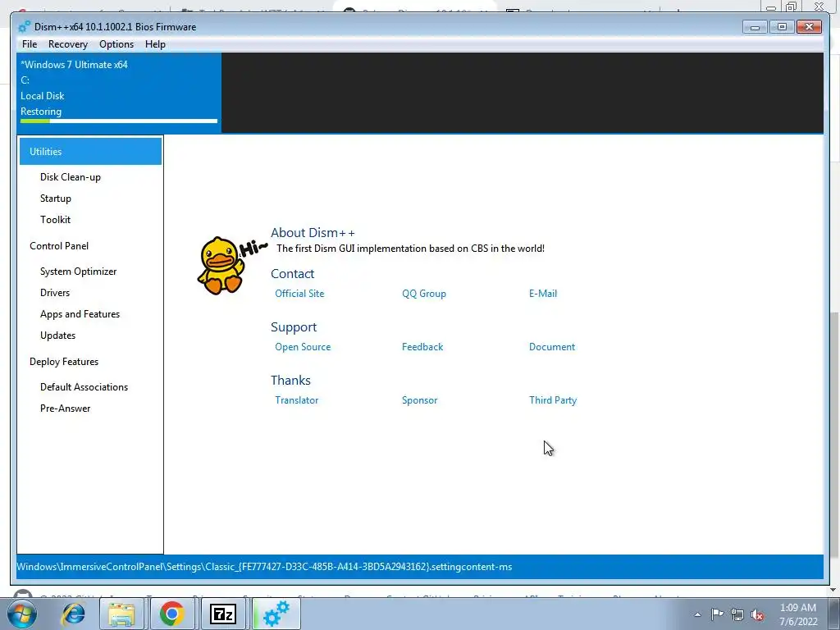
Task: Open the Document link
Action: coord(552,347)
